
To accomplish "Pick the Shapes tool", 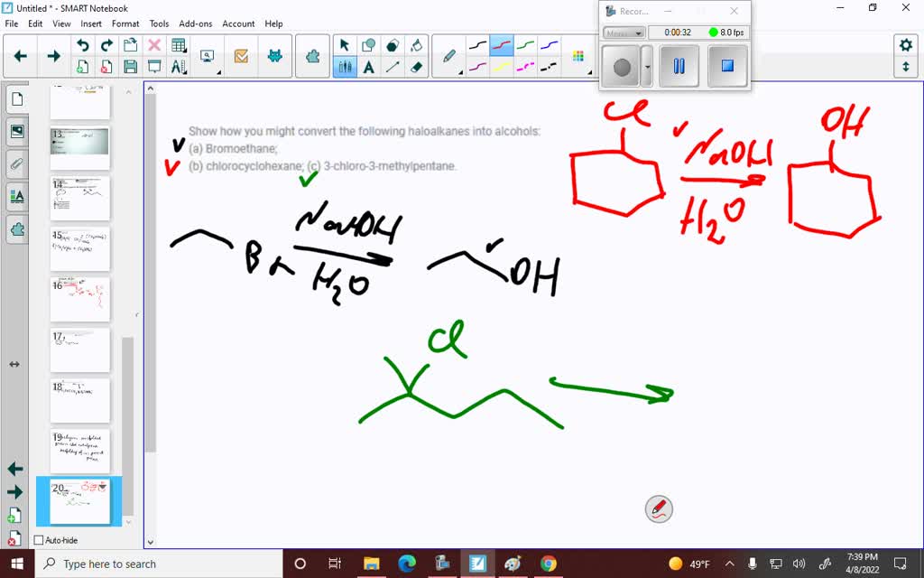I will [x=369, y=43].
